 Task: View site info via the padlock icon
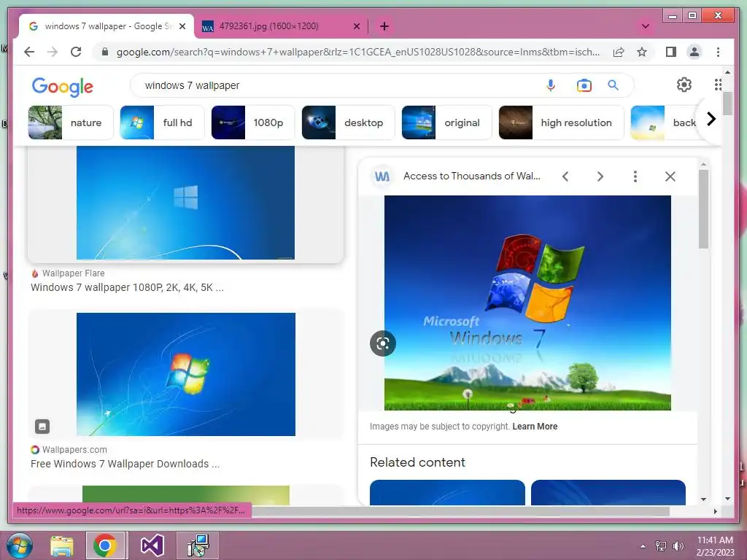pos(105,52)
